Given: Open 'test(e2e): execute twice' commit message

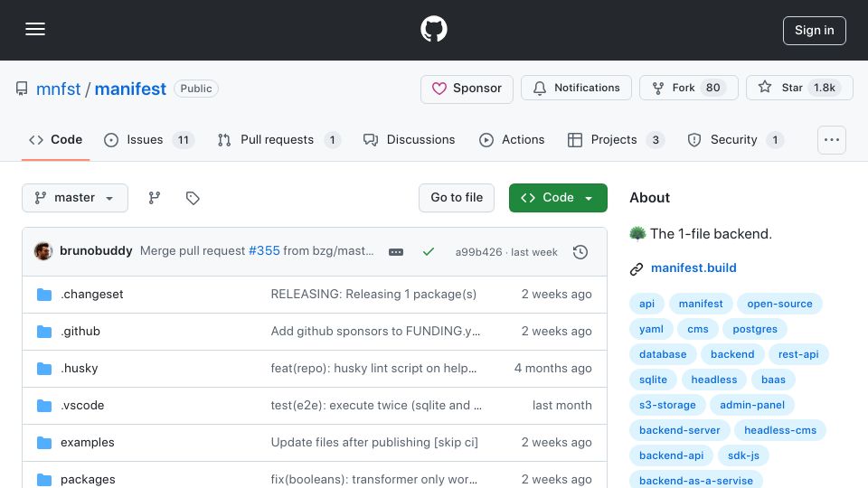Looking at the screenshot, I should [376, 406].
